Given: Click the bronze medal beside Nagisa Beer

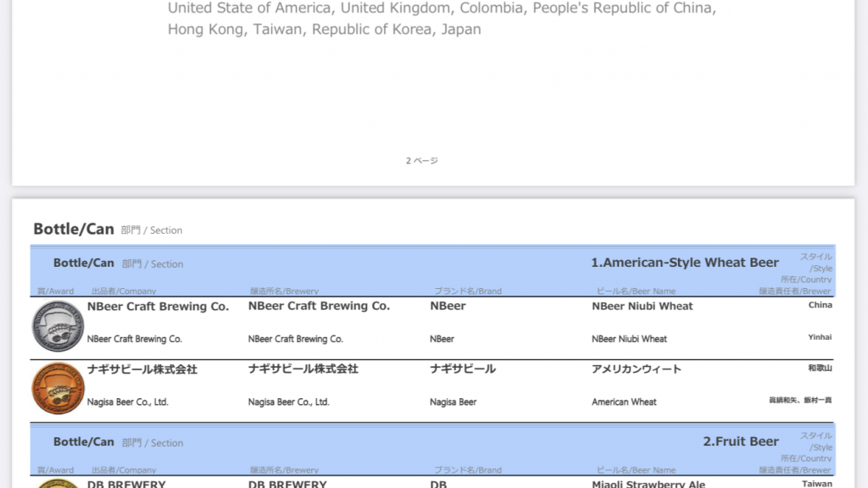Looking at the screenshot, I should coord(58,388).
